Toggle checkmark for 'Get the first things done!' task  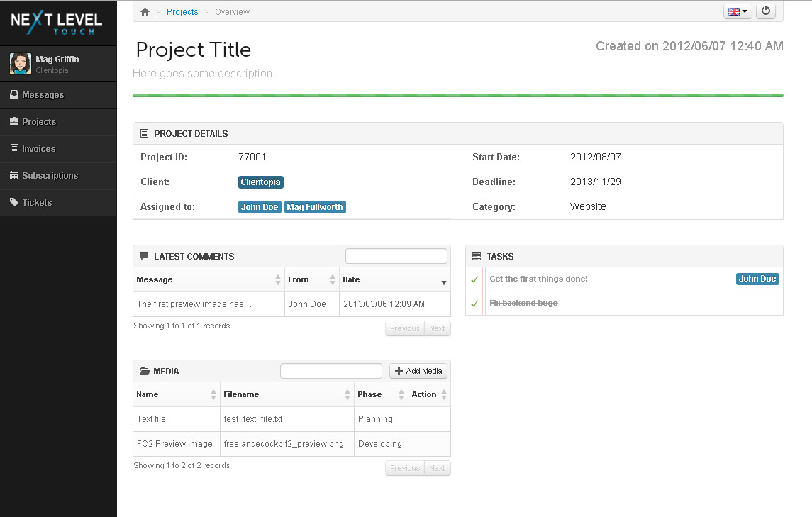pyautogui.click(x=474, y=279)
